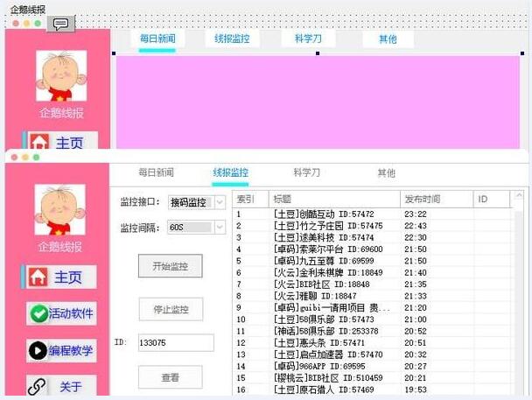Click the avatar picture in the top window
The image size is (532, 400).
[x=61, y=76]
